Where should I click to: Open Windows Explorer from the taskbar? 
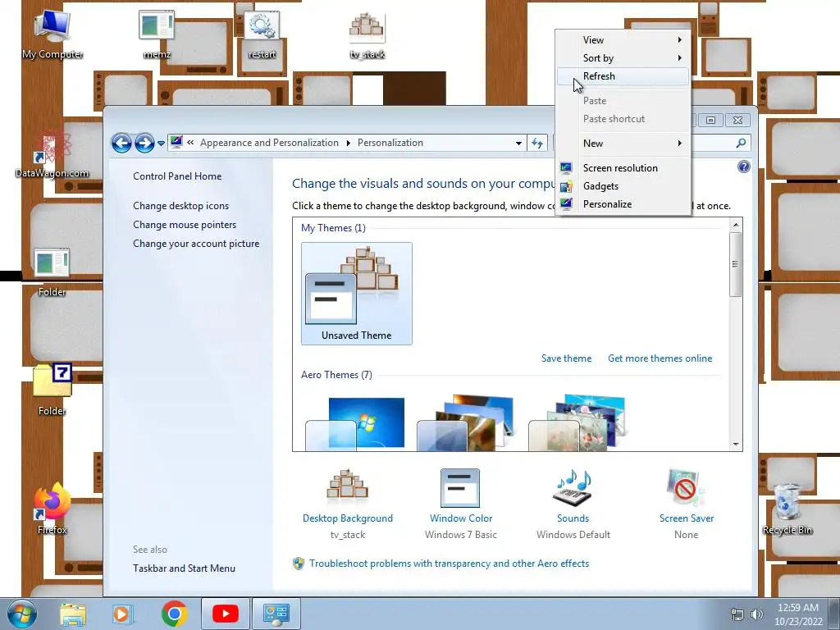tap(73, 614)
